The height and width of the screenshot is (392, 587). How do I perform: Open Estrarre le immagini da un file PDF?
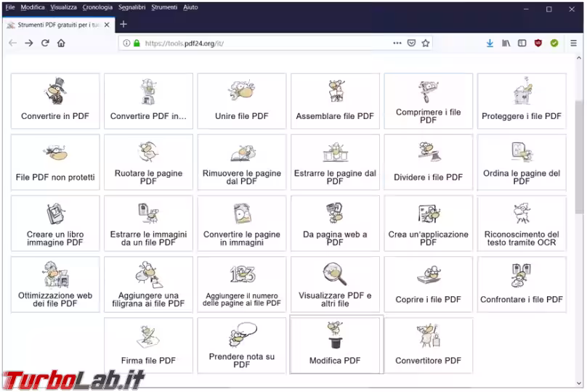point(148,224)
